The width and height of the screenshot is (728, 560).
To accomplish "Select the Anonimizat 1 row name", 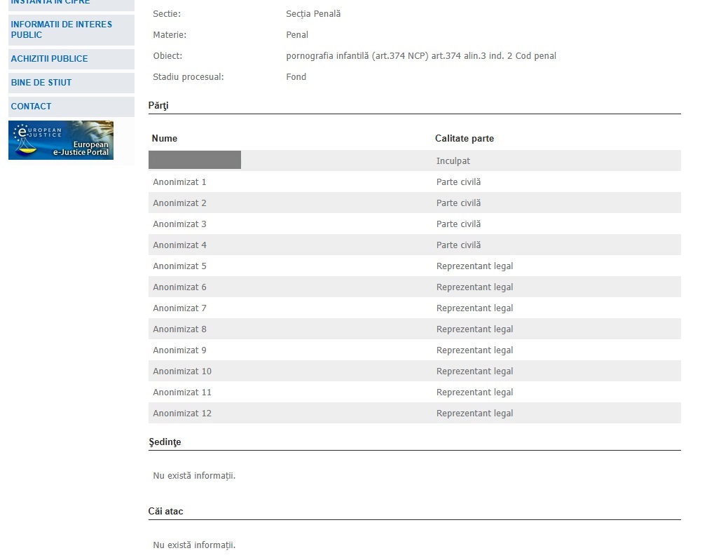I will pos(179,182).
